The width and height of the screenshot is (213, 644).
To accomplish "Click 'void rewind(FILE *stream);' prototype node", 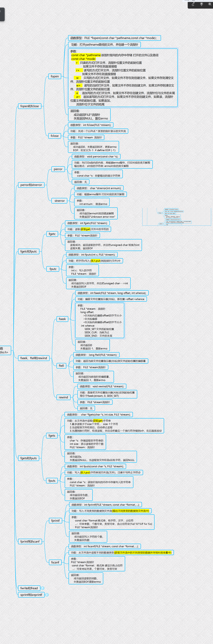I will click(102, 386).
